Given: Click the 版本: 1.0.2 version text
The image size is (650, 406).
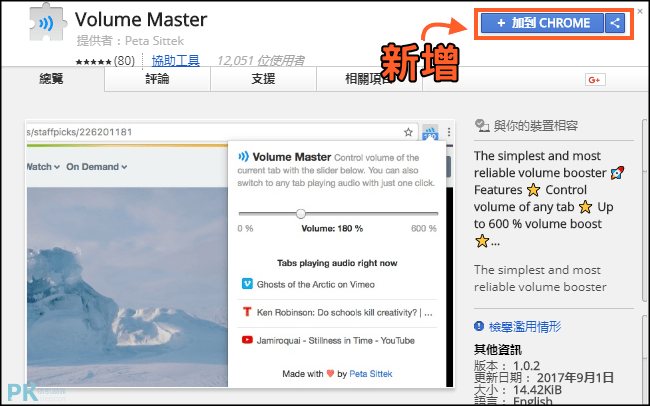Looking at the screenshot, I should click(507, 366).
